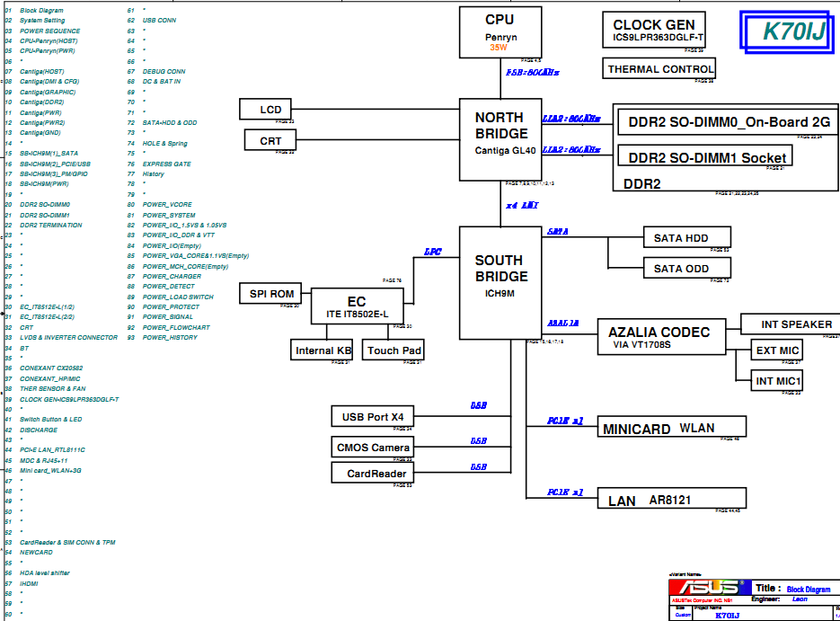The height and width of the screenshot is (621, 840).
Task: Click index entry THER SENSOR & FAN
Action: [x=52, y=388]
